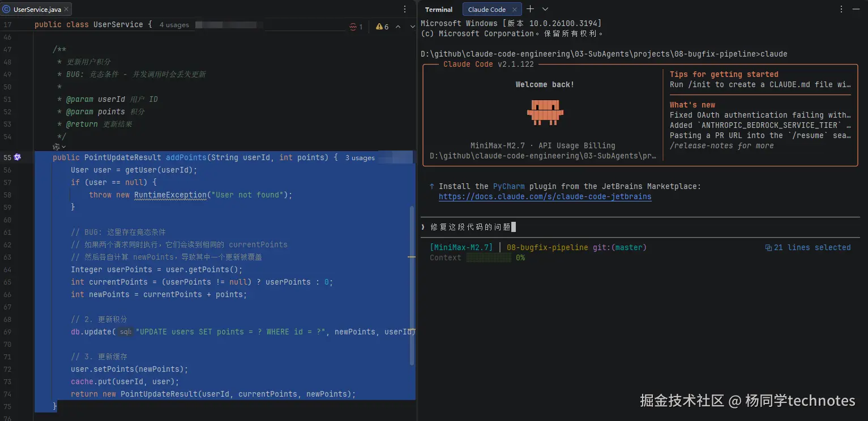Screen dimensions: 868x421
Task: Click the Claude prompt input field
Action: (623, 227)
